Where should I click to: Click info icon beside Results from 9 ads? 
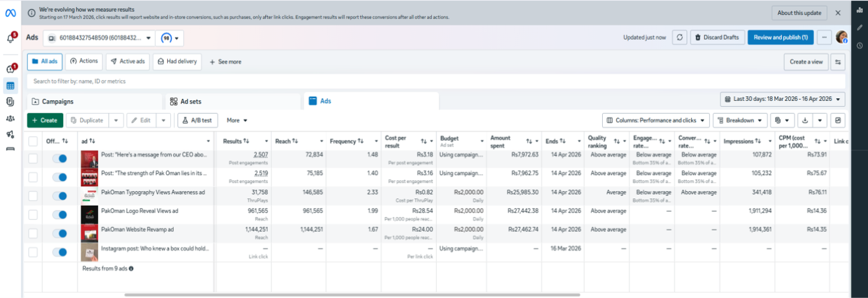point(131,268)
